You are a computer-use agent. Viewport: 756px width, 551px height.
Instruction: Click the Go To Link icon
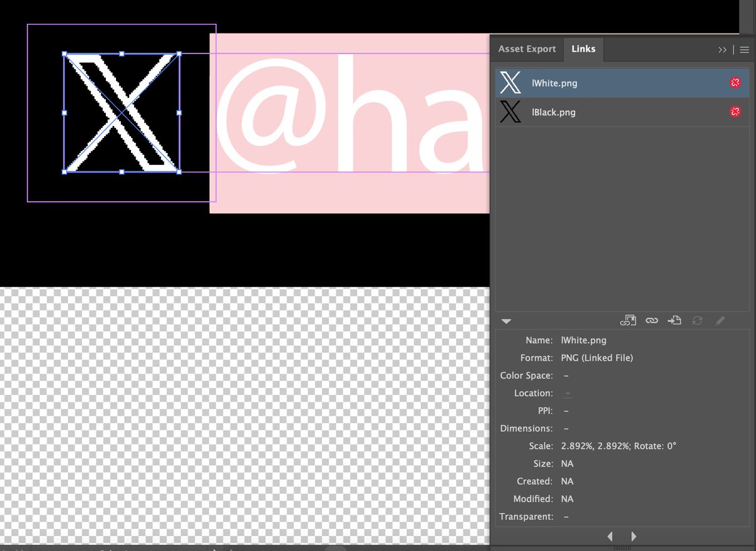[674, 321]
